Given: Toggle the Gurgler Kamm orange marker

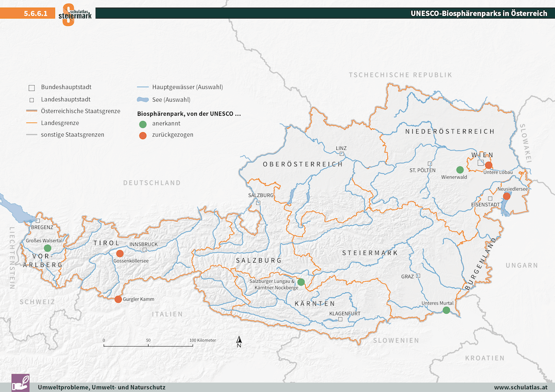Looking at the screenshot, I should point(118,299).
